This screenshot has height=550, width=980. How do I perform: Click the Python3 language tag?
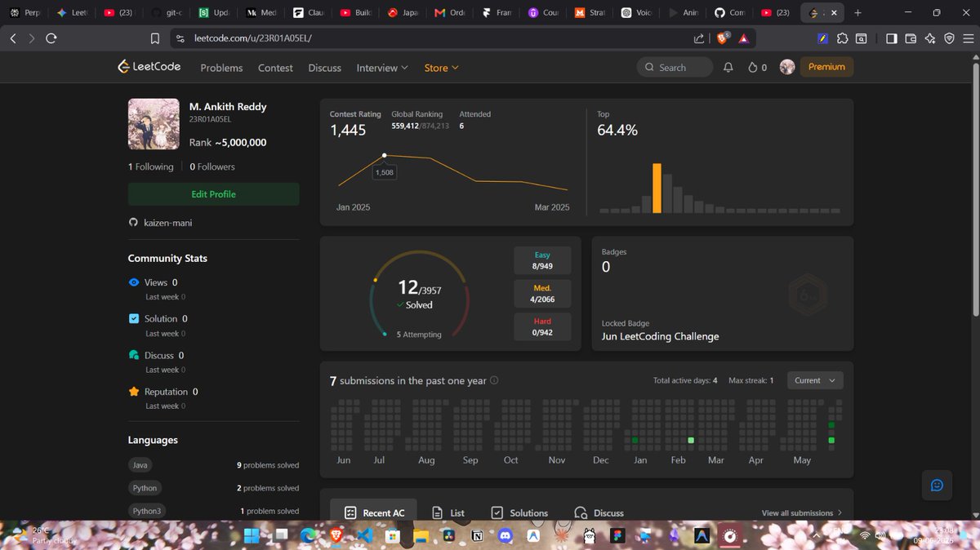[148, 511]
